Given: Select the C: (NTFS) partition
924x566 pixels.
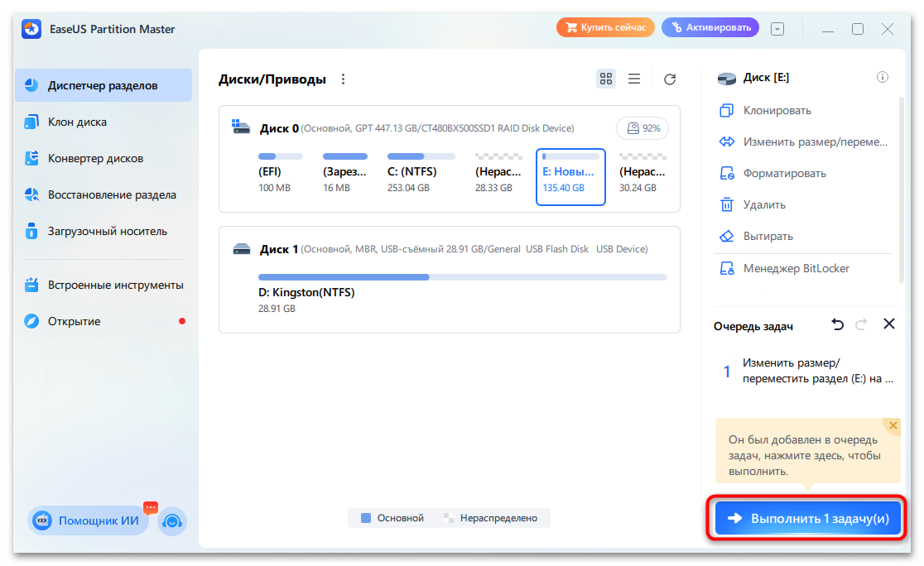Looking at the screenshot, I should coord(420,174).
